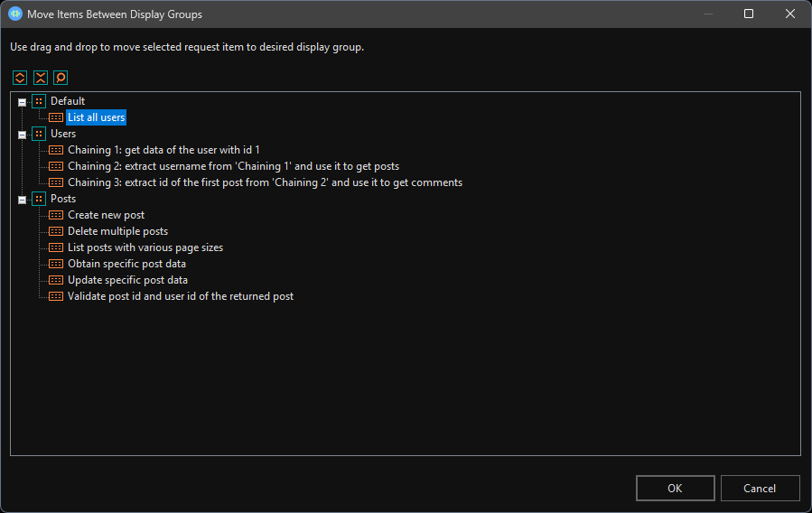Click the Users group icon
Screen dimensions: 812x513
(x=39, y=134)
